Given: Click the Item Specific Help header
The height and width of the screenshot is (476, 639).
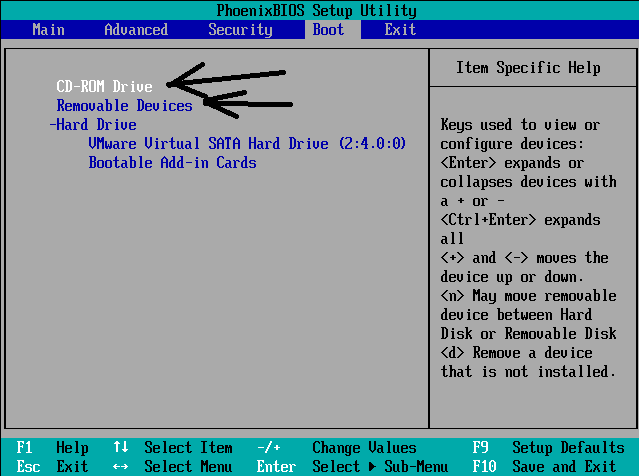Looking at the screenshot, I should click(x=528, y=68).
